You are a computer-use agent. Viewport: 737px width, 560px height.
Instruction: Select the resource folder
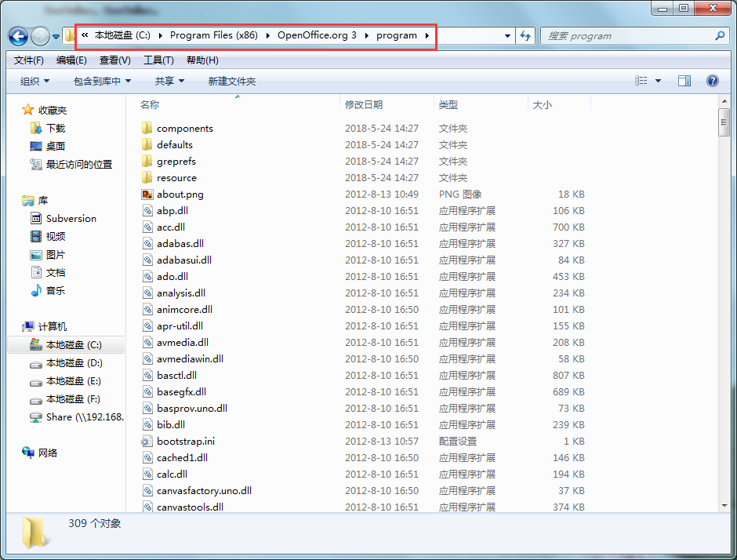click(x=176, y=178)
